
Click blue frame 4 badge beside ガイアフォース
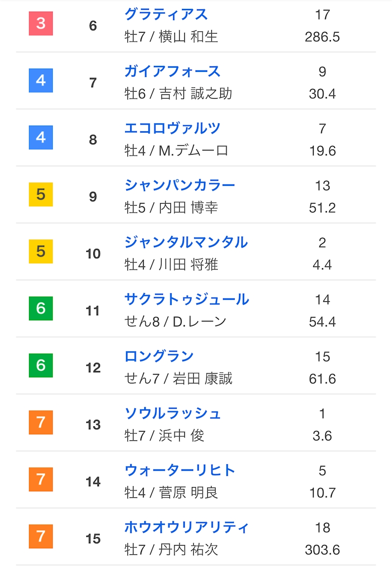[41, 81]
